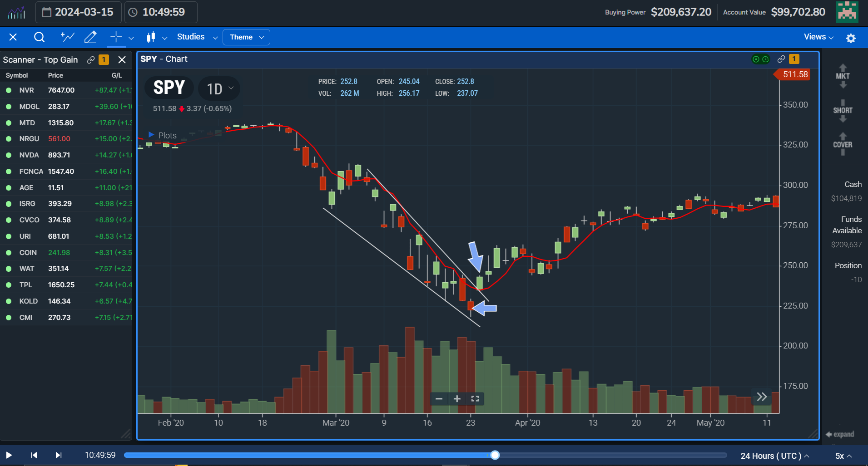Select the drawing pencil tool

[x=90, y=37]
